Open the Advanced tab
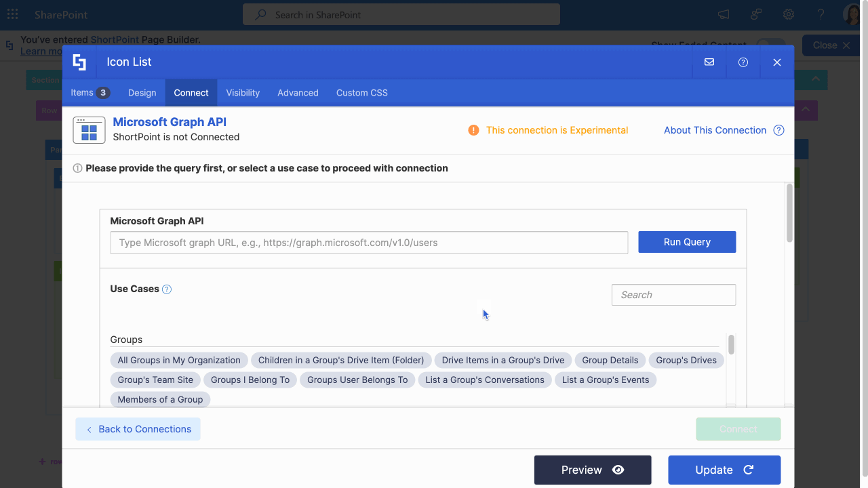Image resolution: width=868 pixels, height=488 pixels. point(298,93)
